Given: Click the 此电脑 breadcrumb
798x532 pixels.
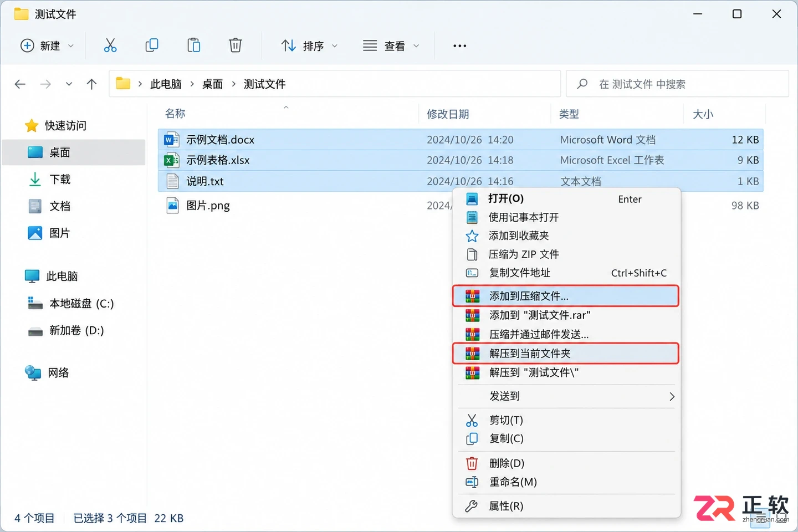Looking at the screenshot, I should [166, 84].
